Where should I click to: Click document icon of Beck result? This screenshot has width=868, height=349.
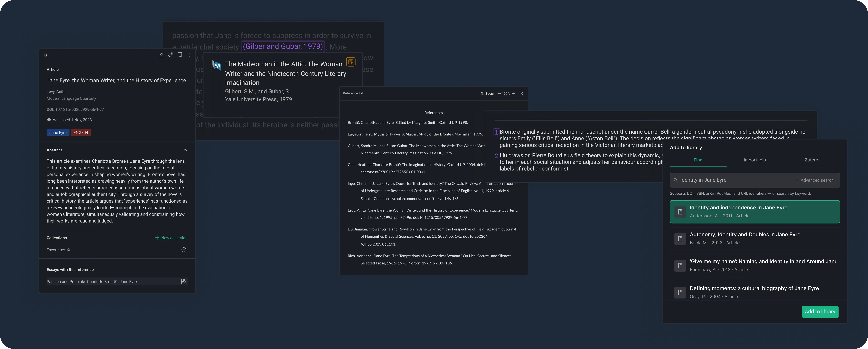coord(680,239)
